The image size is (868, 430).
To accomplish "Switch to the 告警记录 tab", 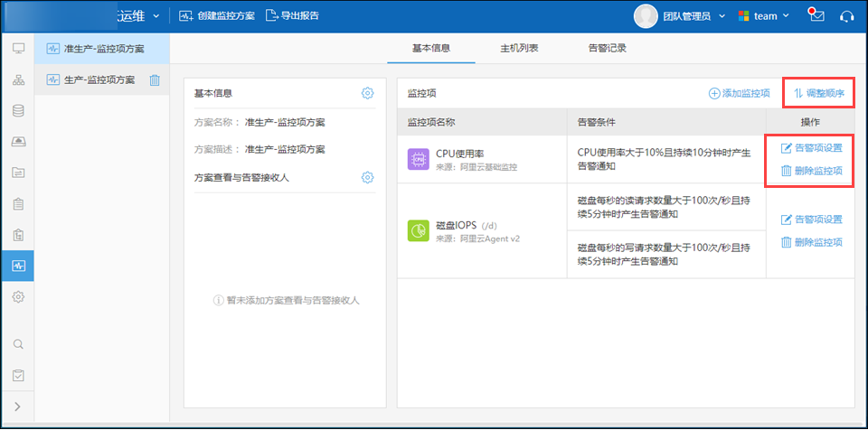I will pos(608,48).
